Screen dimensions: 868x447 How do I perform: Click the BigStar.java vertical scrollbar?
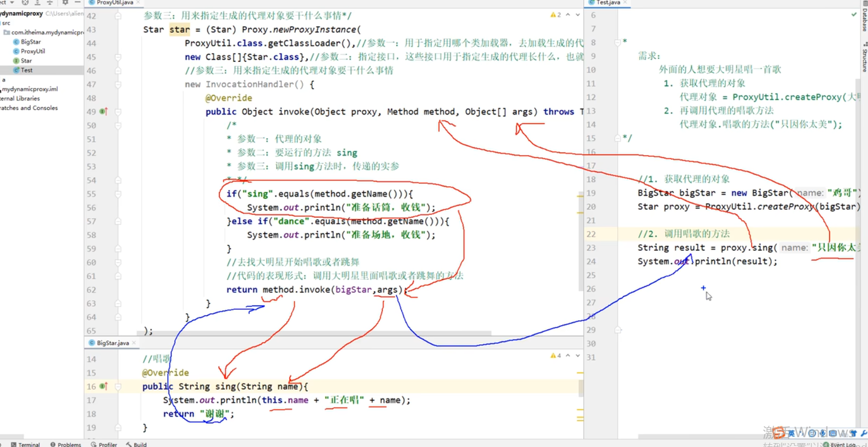581,388
